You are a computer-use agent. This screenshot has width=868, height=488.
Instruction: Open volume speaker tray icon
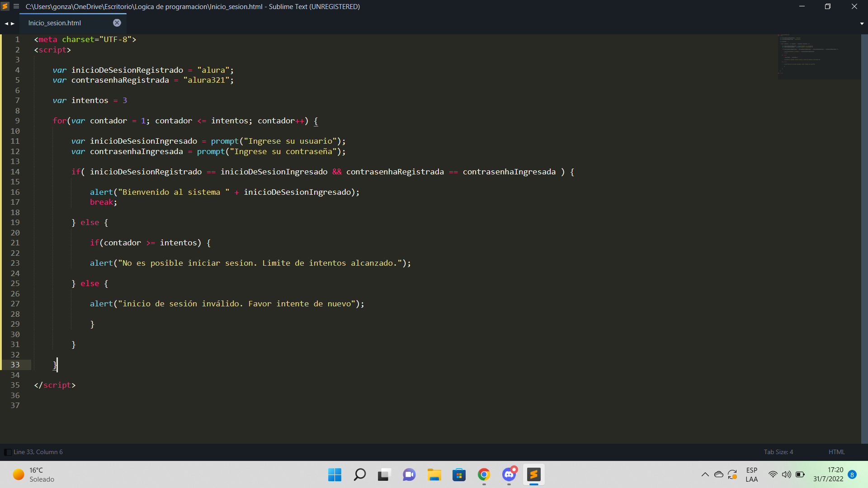(x=786, y=474)
